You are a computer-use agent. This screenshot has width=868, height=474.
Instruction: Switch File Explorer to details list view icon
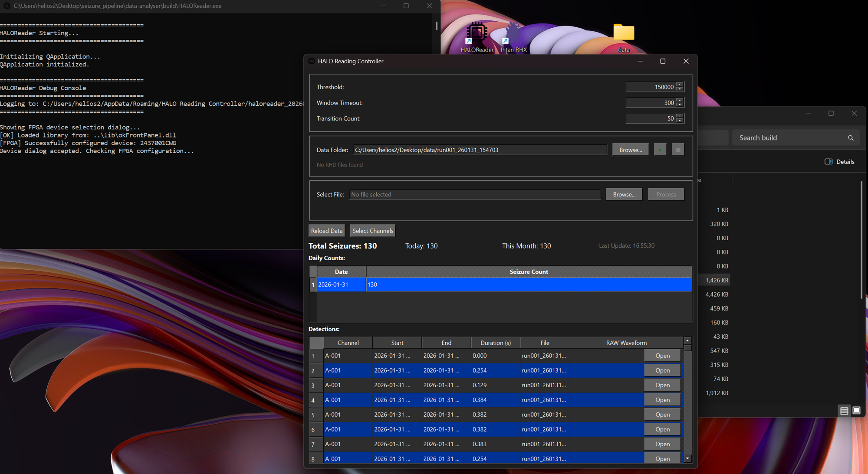coord(844,411)
